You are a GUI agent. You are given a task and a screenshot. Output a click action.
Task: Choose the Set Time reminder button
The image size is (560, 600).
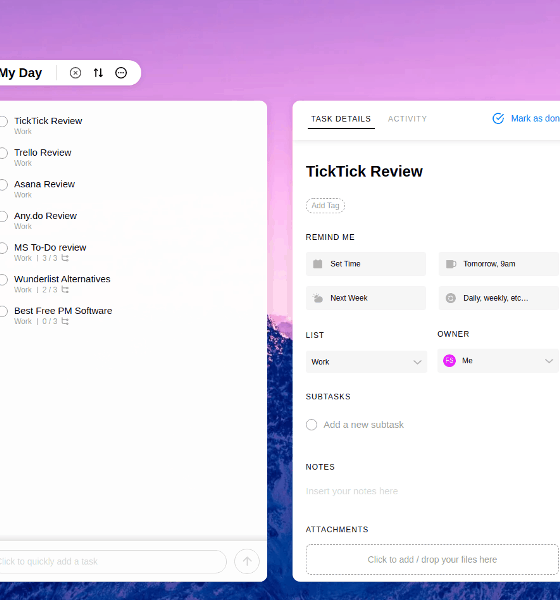[366, 264]
